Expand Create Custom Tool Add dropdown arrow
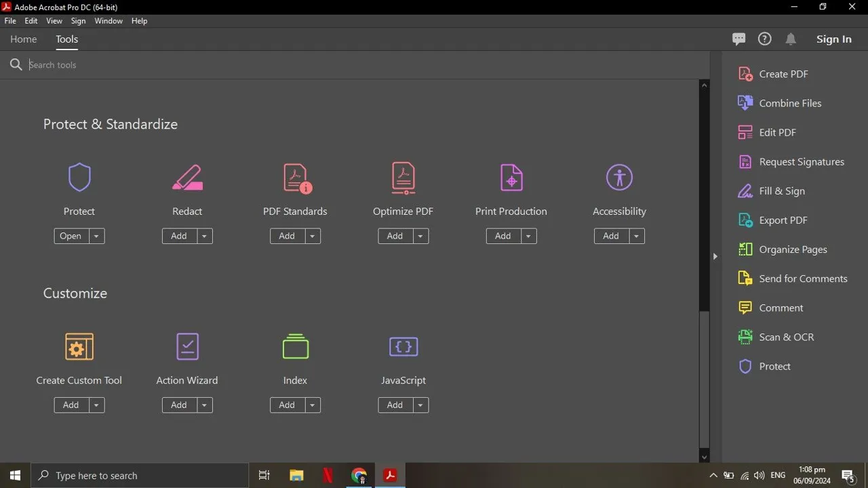 pos(96,405)
